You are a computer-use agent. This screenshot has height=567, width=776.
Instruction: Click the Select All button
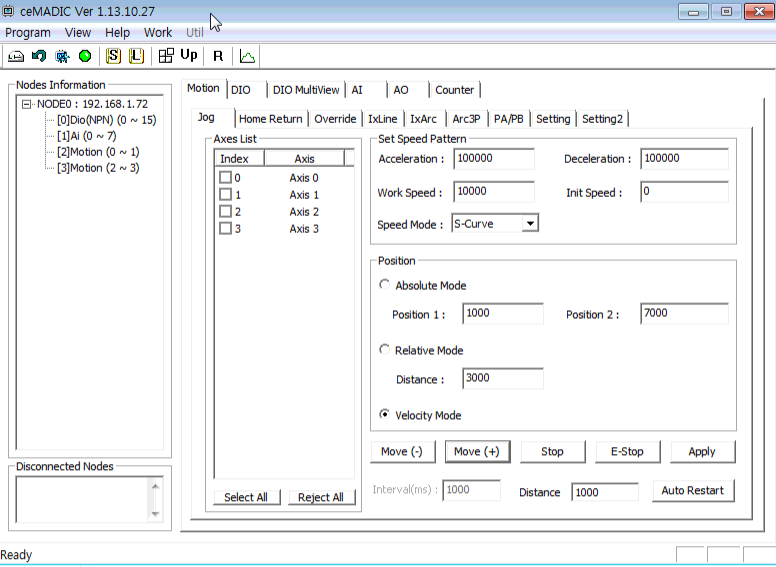pos(246,497)
